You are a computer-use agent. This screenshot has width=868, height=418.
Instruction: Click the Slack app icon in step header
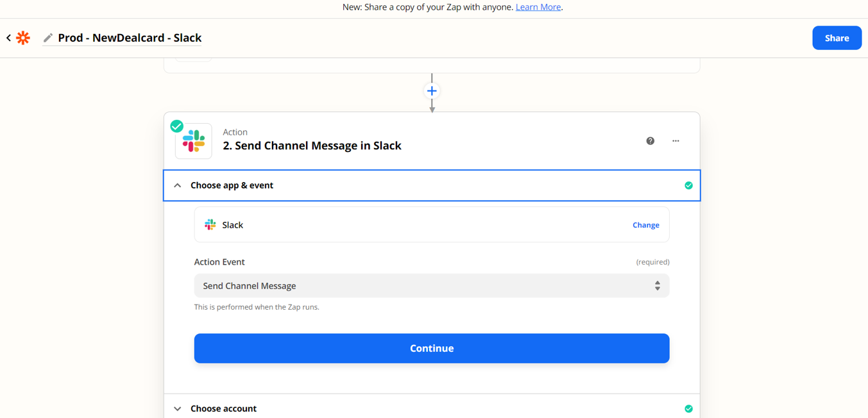(x=194, y=141)
